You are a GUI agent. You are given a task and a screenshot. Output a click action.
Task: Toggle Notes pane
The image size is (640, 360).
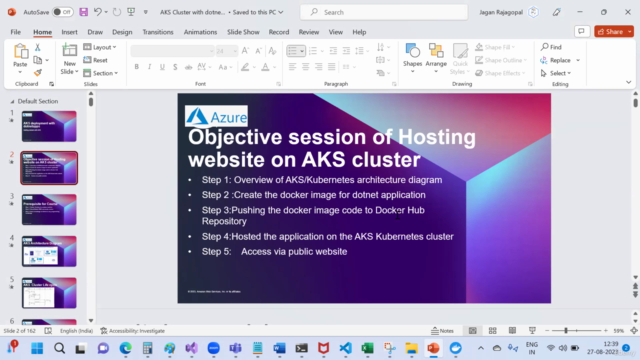coord(442,331)
